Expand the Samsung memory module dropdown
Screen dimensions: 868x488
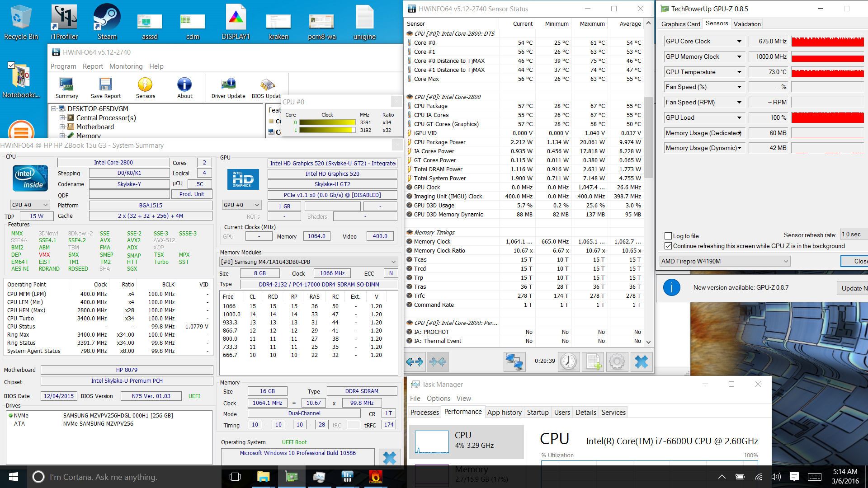point(393,262)
